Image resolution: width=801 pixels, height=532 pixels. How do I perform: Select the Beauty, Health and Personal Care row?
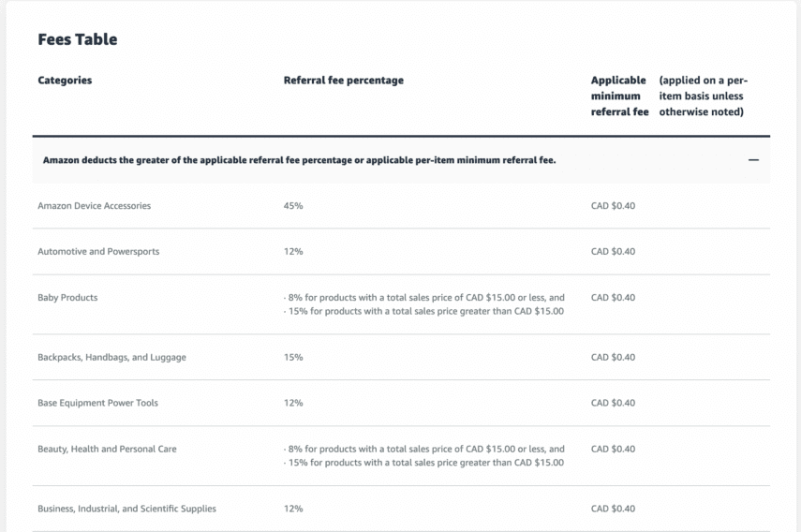click(x=107, y=450)
